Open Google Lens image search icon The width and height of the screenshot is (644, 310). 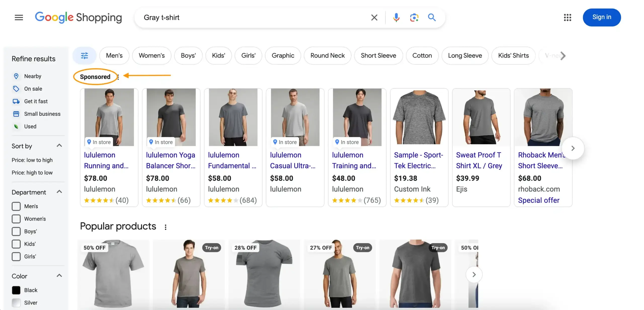coord(414,17)
